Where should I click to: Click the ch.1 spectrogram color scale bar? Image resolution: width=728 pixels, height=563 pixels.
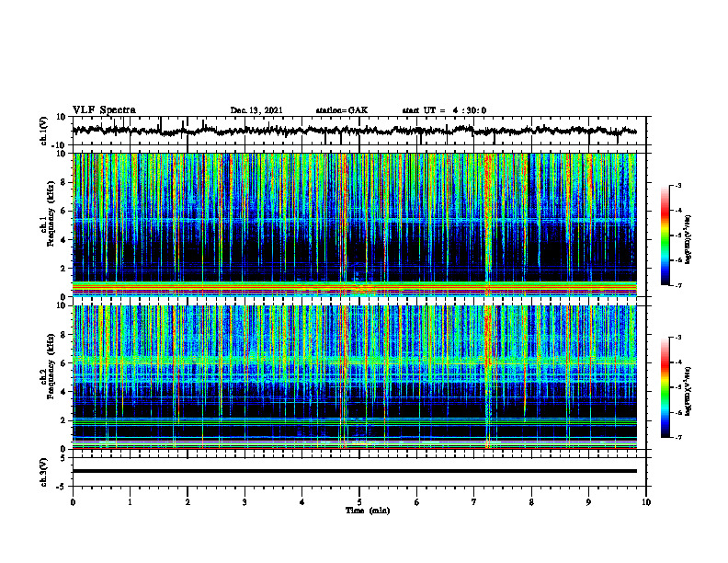(x=665, y=236)
